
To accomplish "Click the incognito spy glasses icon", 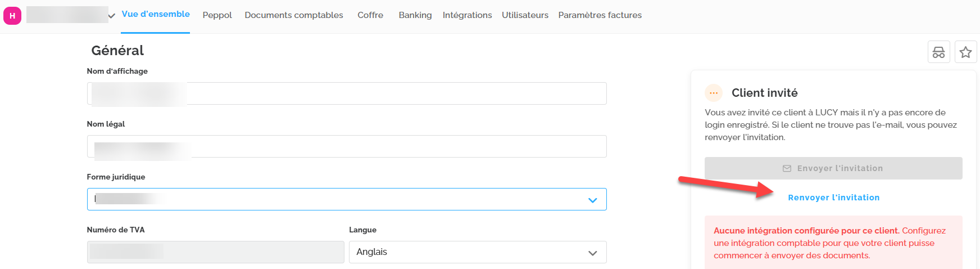I will [x=938, y=52].
